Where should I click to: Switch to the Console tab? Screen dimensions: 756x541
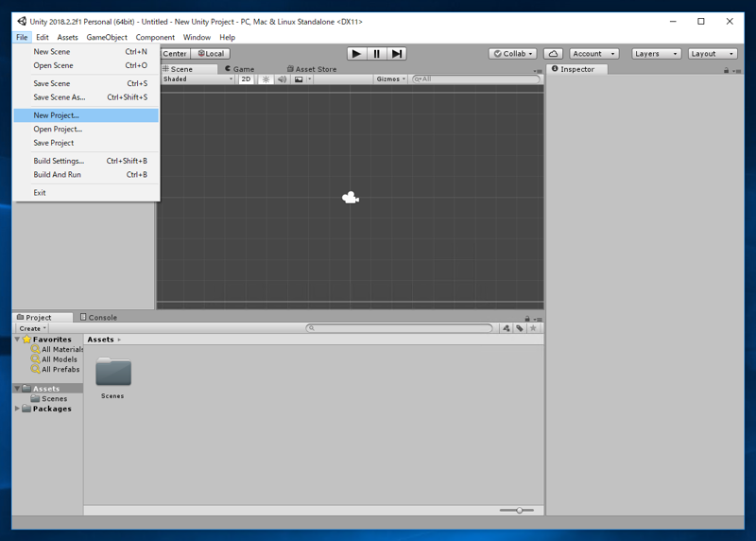[x=98, y=318]
